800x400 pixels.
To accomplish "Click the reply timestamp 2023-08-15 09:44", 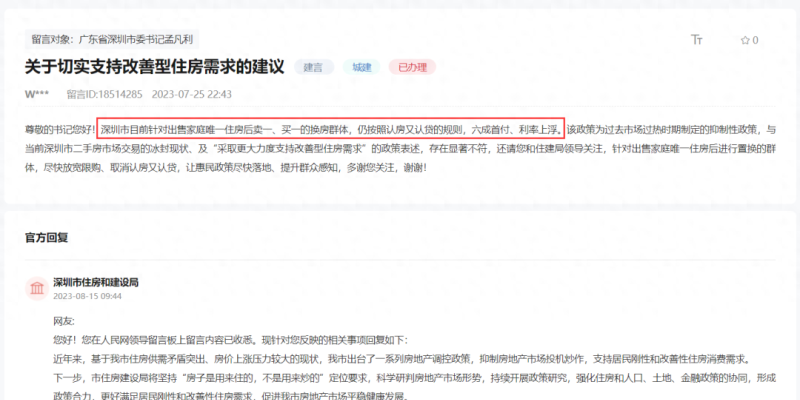I will [x=87, y=296].
